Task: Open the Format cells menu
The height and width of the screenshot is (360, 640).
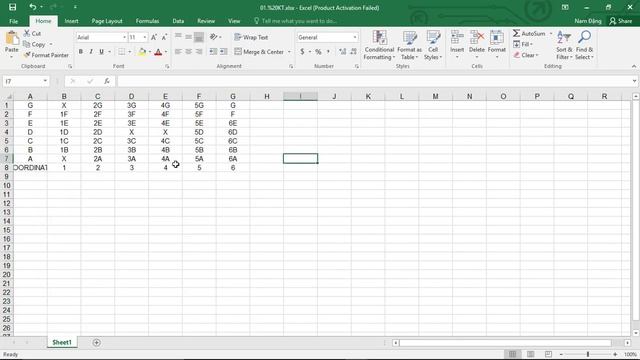Action: pyautogui.click(x=497, y=45)
